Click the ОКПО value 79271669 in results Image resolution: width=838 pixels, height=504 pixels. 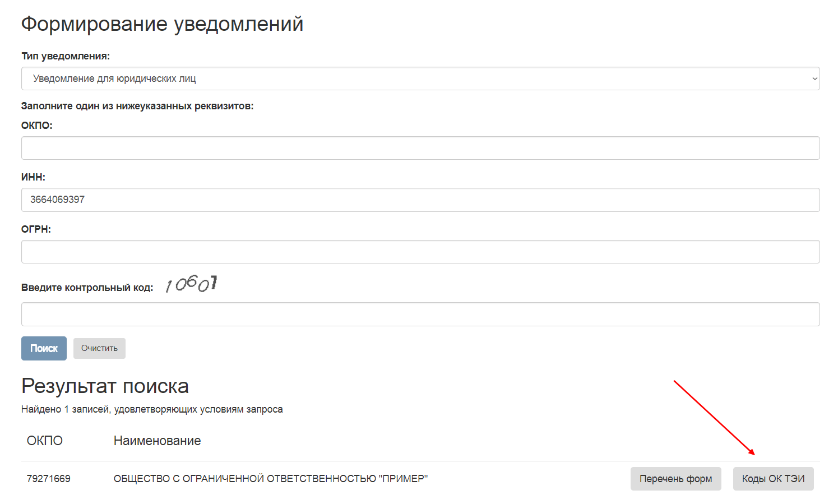click(49, 479)
